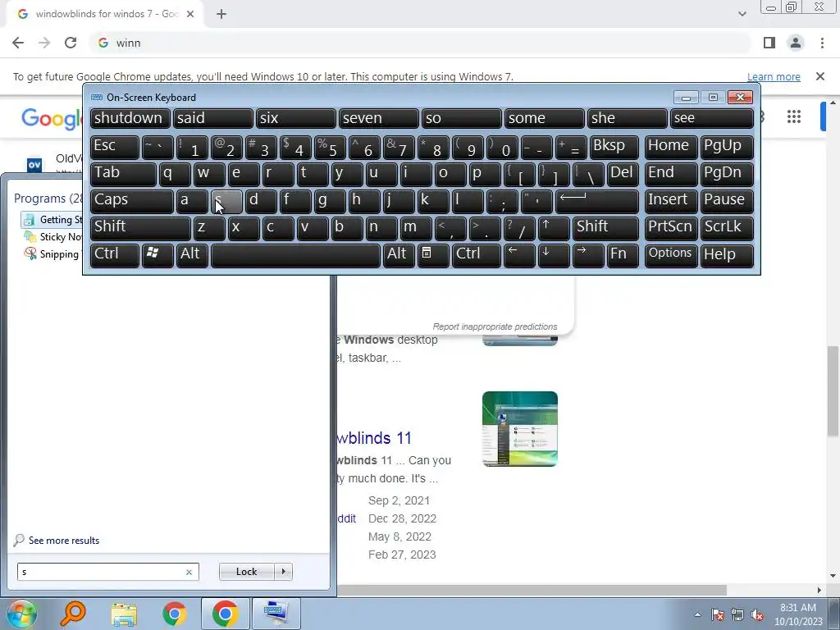This screenshot has width=840, height=630.
Task: Click the Lock button in Start menu
Action: click(x=246, y=572)
